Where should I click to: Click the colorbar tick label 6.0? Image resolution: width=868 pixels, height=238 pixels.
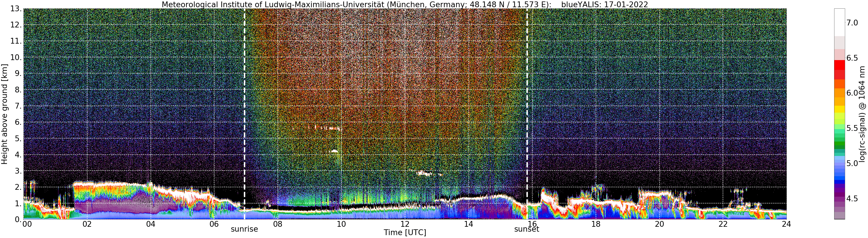(852, 93)
